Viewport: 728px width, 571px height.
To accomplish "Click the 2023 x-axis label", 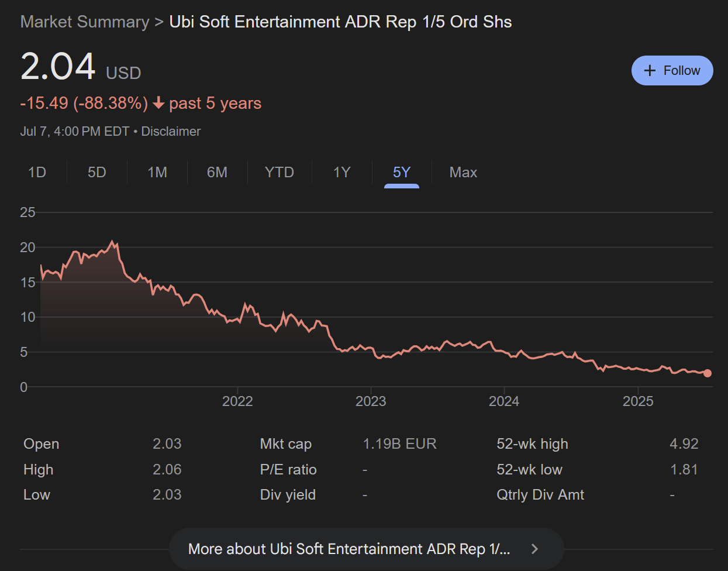I will click(371, 401).
